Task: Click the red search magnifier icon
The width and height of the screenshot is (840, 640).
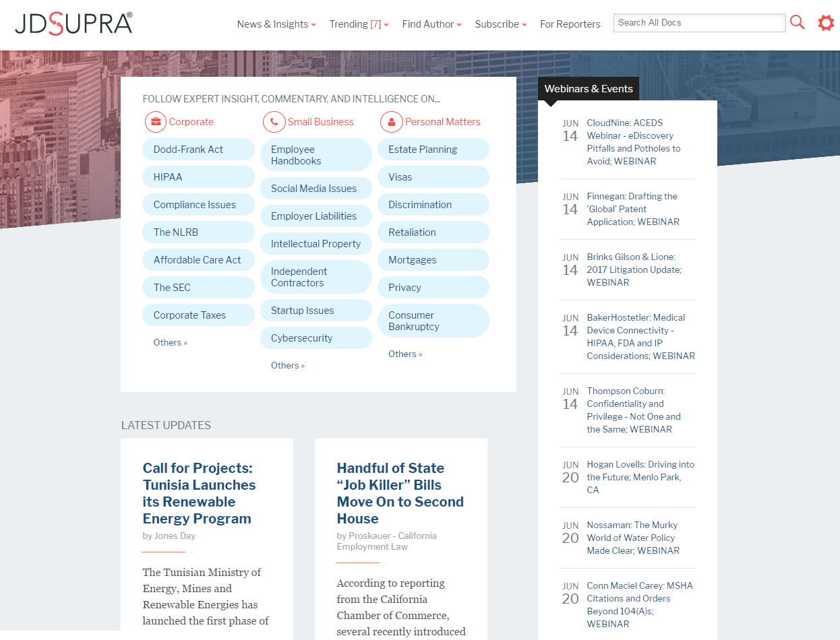Action: click(798, 23)
